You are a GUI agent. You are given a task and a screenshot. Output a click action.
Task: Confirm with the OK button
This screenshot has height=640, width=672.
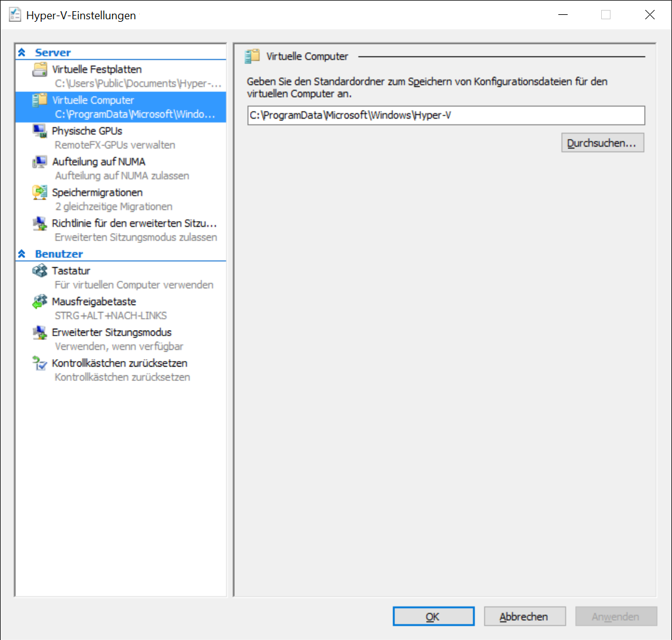click(x=434, y=616)
